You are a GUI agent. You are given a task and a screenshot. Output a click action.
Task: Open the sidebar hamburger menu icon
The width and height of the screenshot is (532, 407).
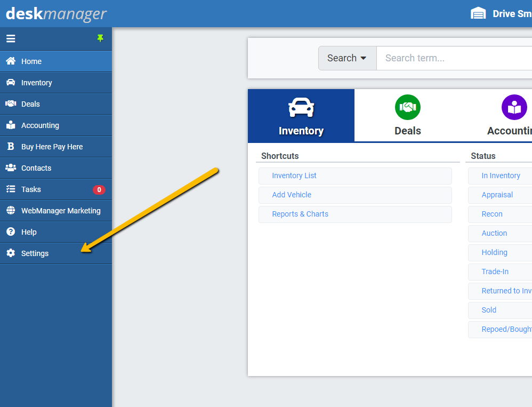tap(11, 38)
